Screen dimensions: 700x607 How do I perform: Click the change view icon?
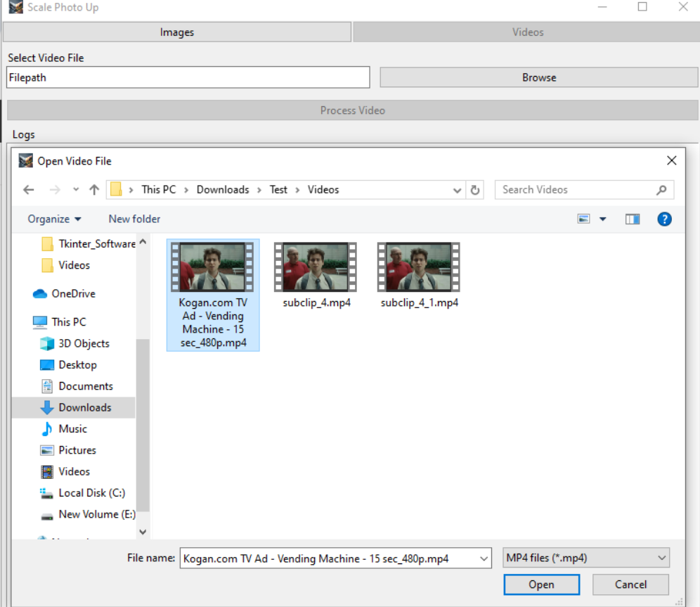(584, 219)
